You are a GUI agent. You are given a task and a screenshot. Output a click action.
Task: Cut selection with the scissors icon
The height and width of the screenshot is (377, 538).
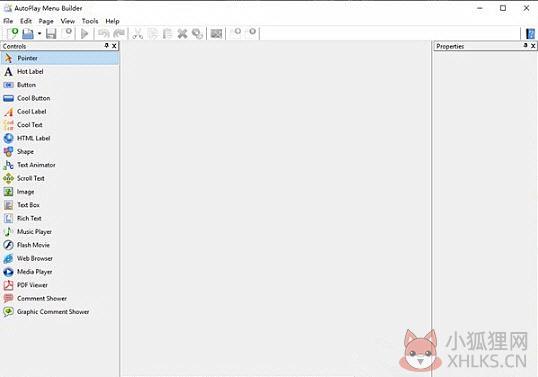(x=138, y=34)
